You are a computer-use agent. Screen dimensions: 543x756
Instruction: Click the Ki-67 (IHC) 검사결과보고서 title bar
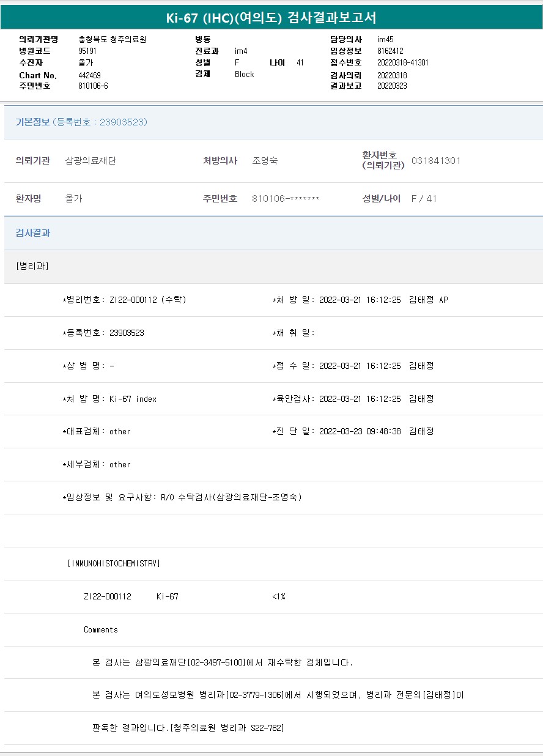pyautogui.click(x=271, y=17)
